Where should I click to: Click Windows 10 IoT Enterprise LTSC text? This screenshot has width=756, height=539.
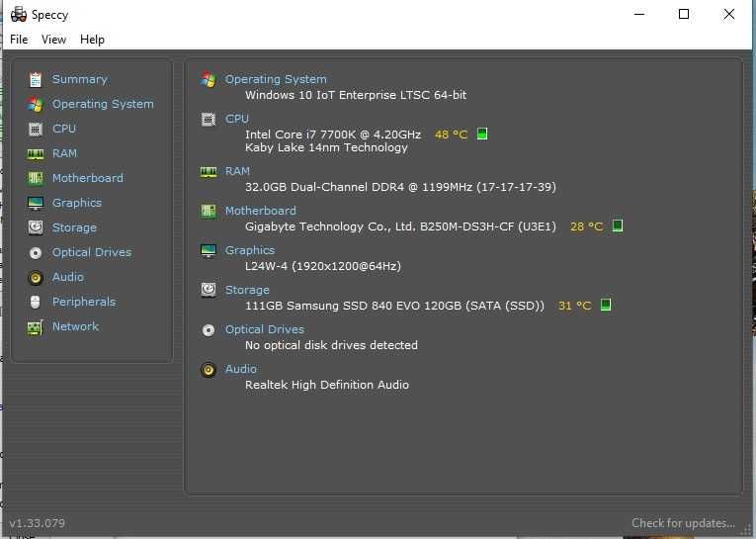(356, 95)
